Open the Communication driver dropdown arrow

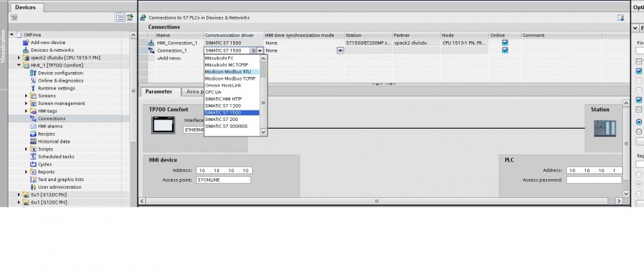260,50
